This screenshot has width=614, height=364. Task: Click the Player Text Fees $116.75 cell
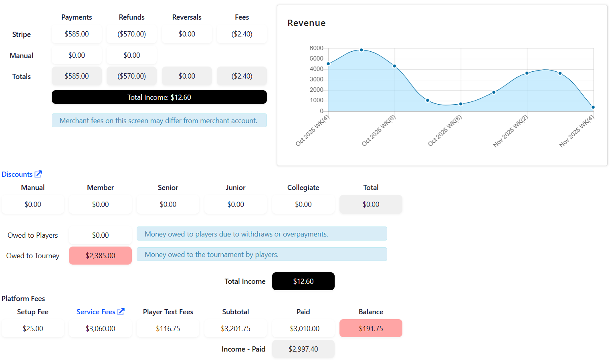point(168,329)
